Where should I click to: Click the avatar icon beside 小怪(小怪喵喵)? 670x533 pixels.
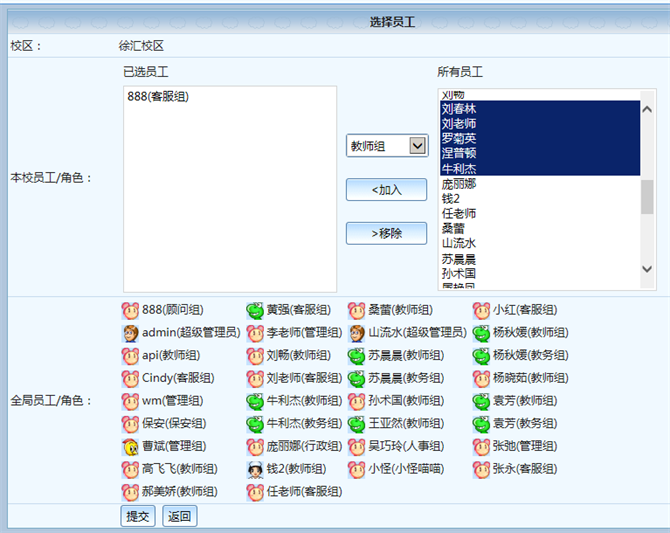pyautogui.click(x=356, y=469)
